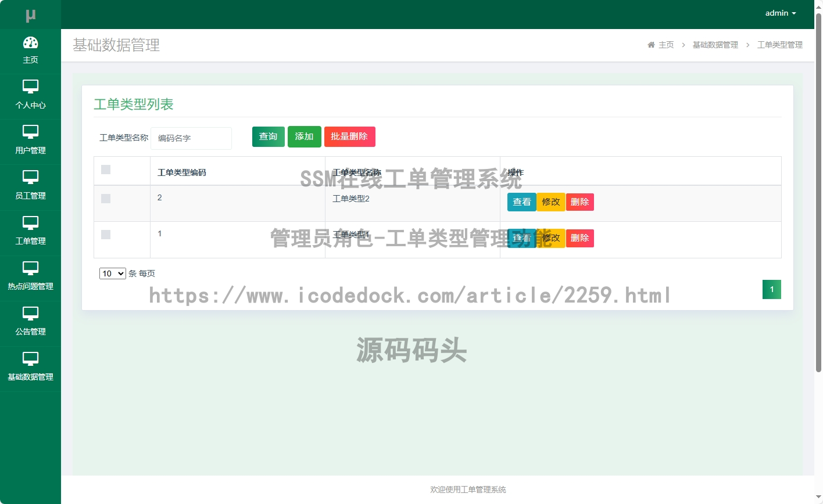The image size is (823, 504).
Task: Delete 工单类型2 with 删除 button
Action: (580, 202)
